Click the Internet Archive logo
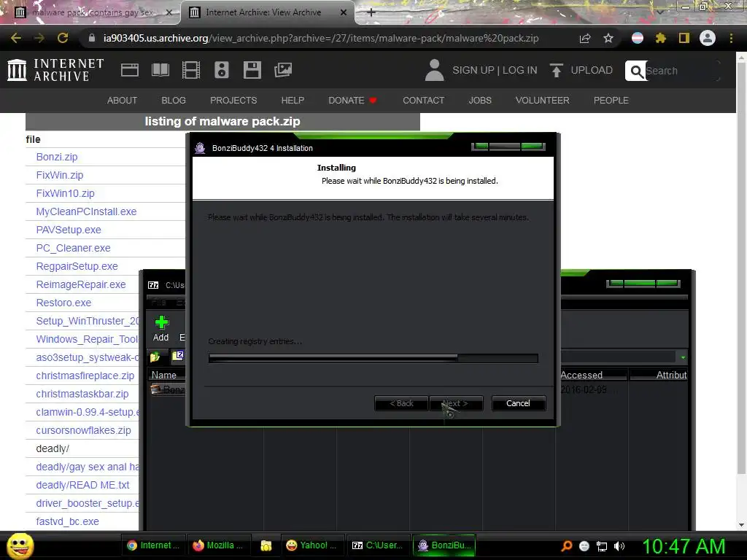 [x=55, y=70]
